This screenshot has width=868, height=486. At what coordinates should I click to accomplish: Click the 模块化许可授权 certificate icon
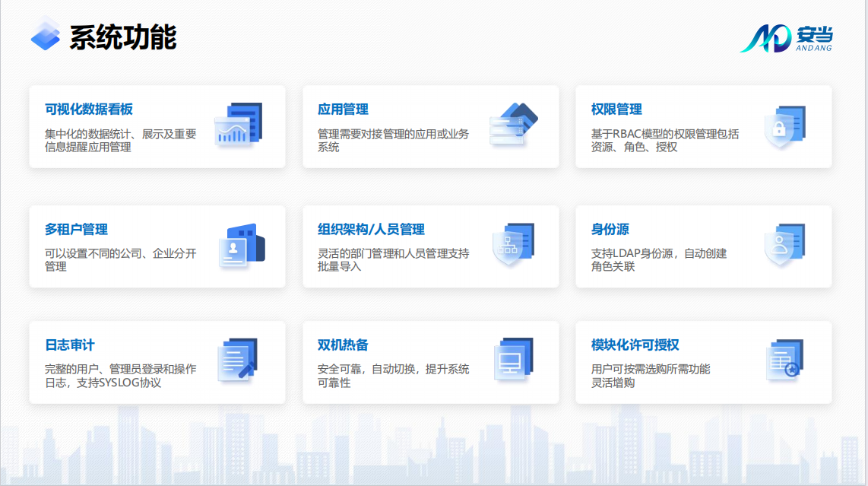pyautogui.click(x=785, y=361)
